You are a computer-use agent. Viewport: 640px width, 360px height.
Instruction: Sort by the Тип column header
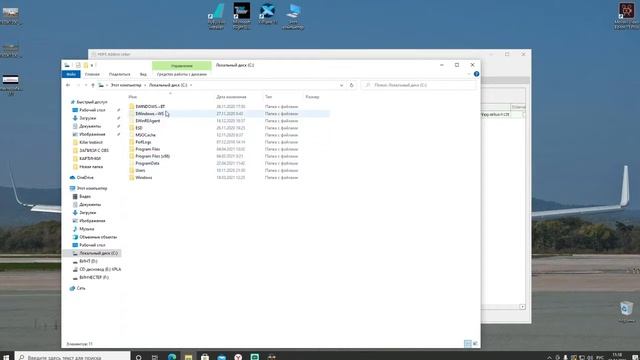pos(268,97)
